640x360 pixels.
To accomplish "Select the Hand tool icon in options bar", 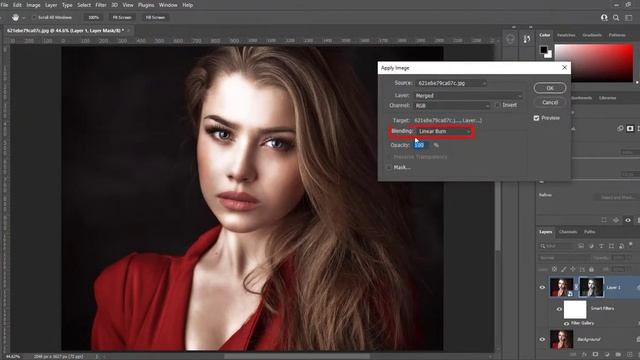I will [x=16, y=18].
